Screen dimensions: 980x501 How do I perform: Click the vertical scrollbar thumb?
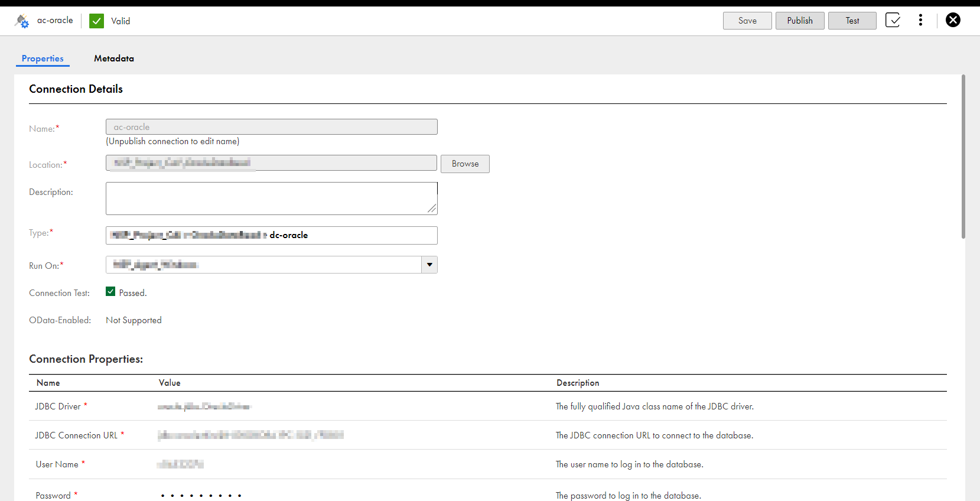point(963,157)
